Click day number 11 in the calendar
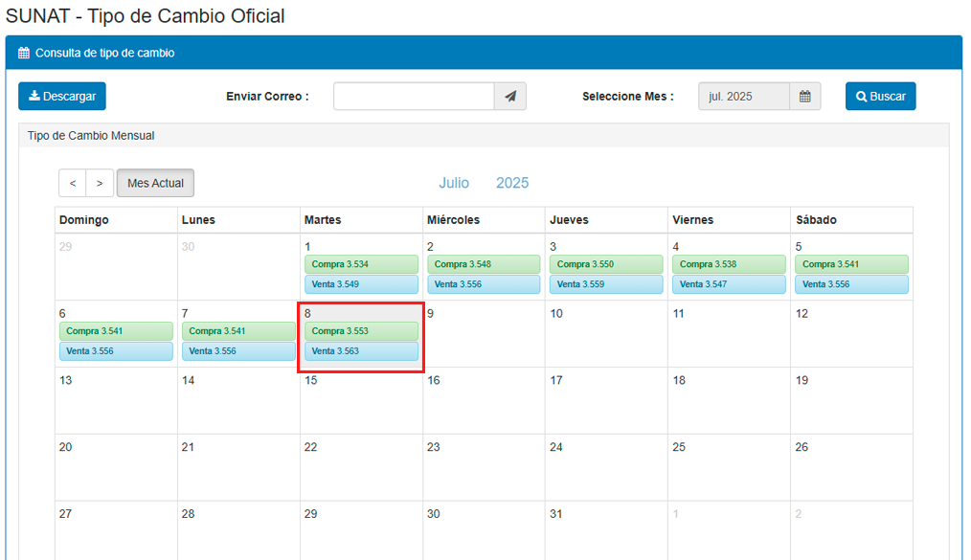 pyautogui.click(x=679, y=314)
